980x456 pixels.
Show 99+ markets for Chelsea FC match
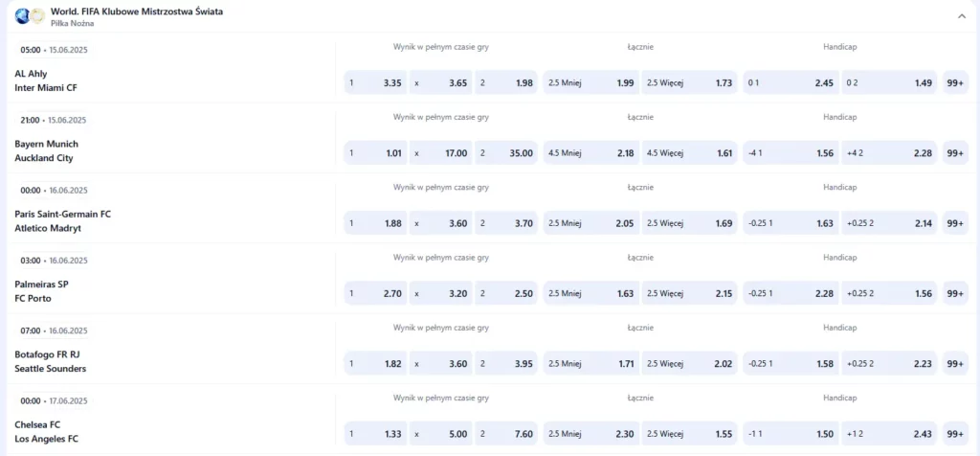click(x=954, y=434)
